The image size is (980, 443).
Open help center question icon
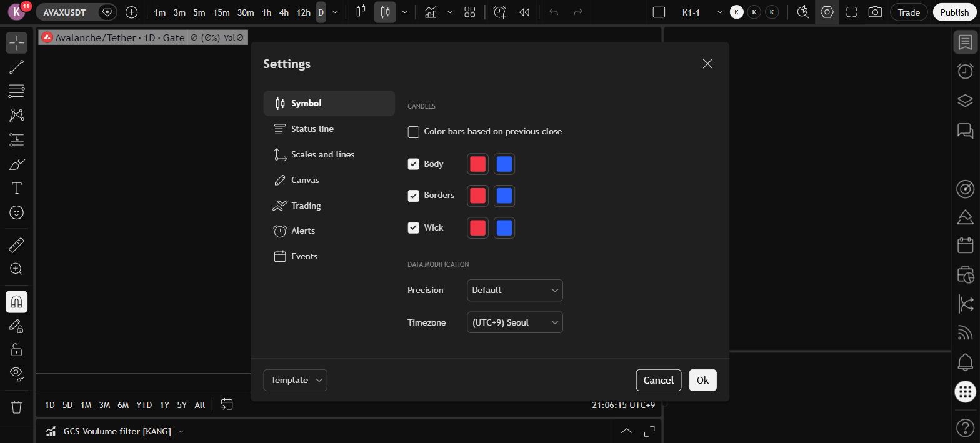(966, 428)
